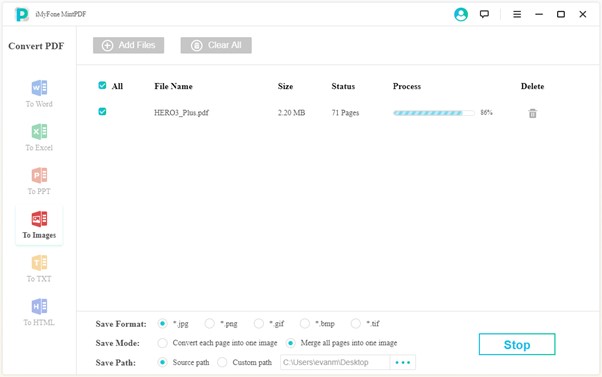Click the Convert PDF heading
The width and height of the screenshot is (602, 377).
coord(36,46)
